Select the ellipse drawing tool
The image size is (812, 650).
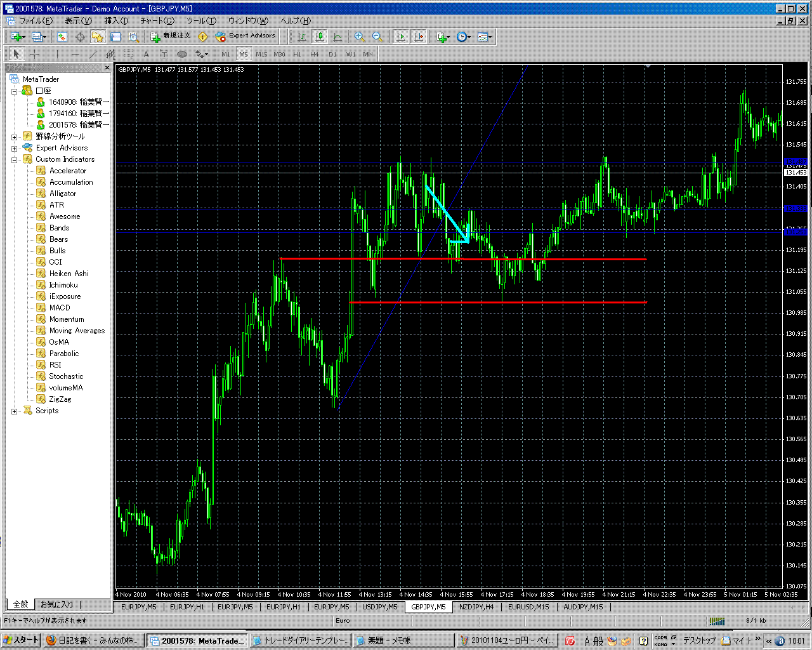[182, 55]
